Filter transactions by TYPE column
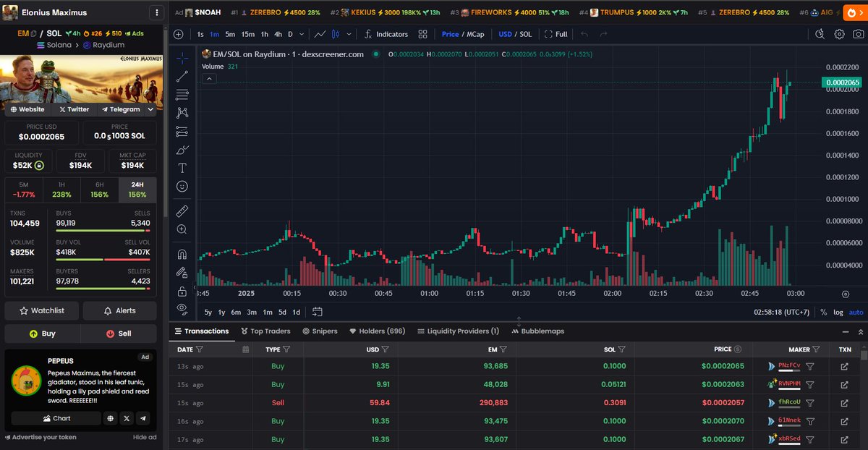This screenshot has width=868, height=450. [286, 349]
